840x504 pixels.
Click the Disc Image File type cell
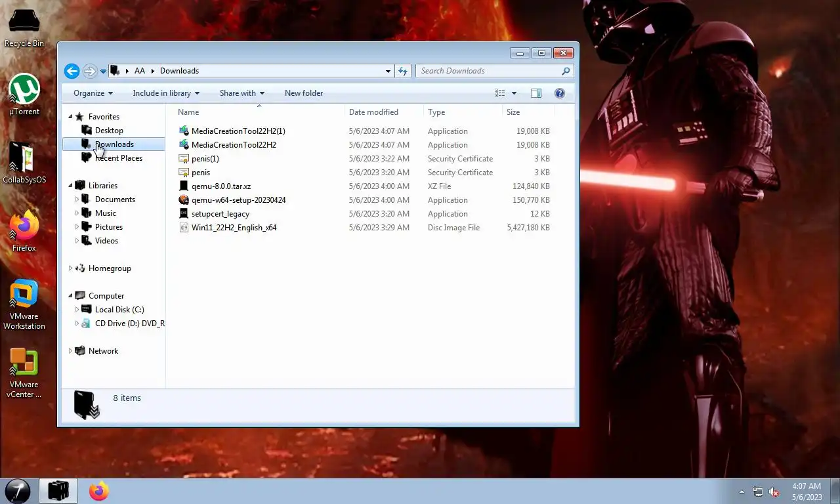(453, 228)
